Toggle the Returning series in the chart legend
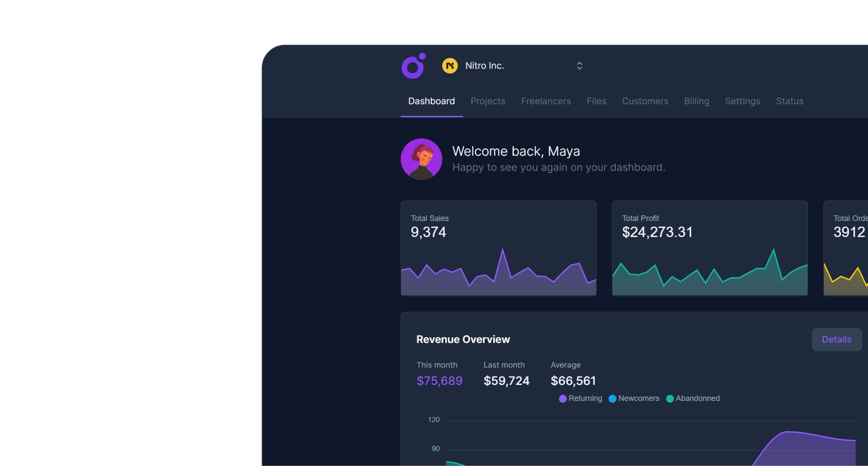 point(580,398)
